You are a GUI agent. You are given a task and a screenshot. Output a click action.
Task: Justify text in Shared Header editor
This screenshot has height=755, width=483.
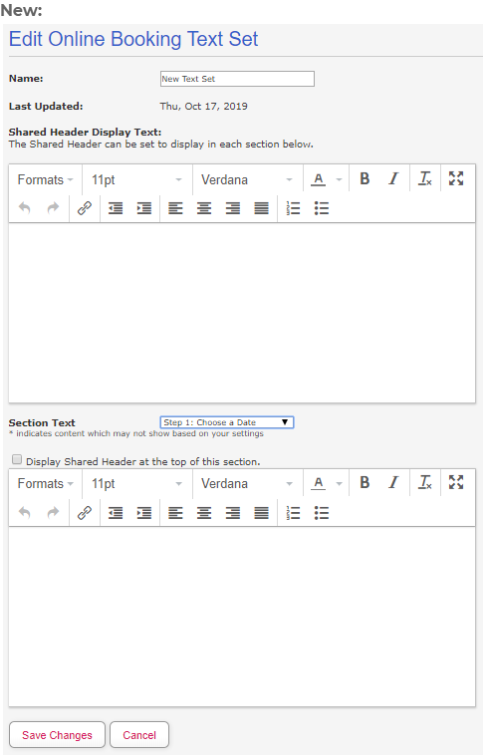(x=261, y=208)
